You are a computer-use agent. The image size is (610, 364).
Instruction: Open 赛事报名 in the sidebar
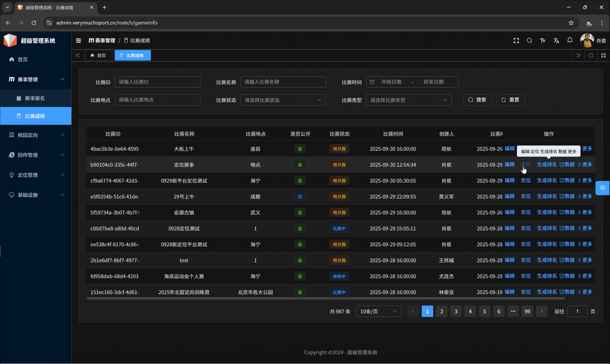(35, 98)
